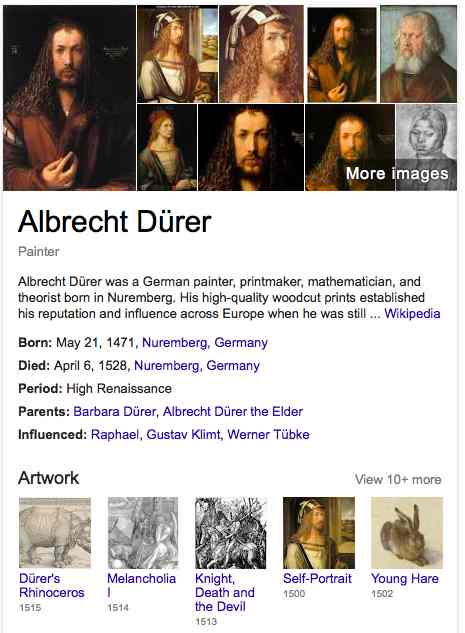Screen dimensions: 465x633
Task: Click the More images overlay
Action: 397,174
